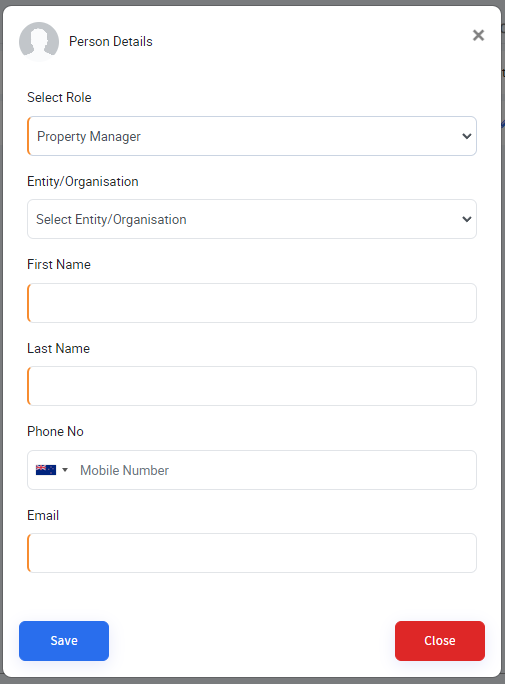Viewport: 505px width, 684px height.
Task: Click the blue Save button
Action: tap(64, 641)
